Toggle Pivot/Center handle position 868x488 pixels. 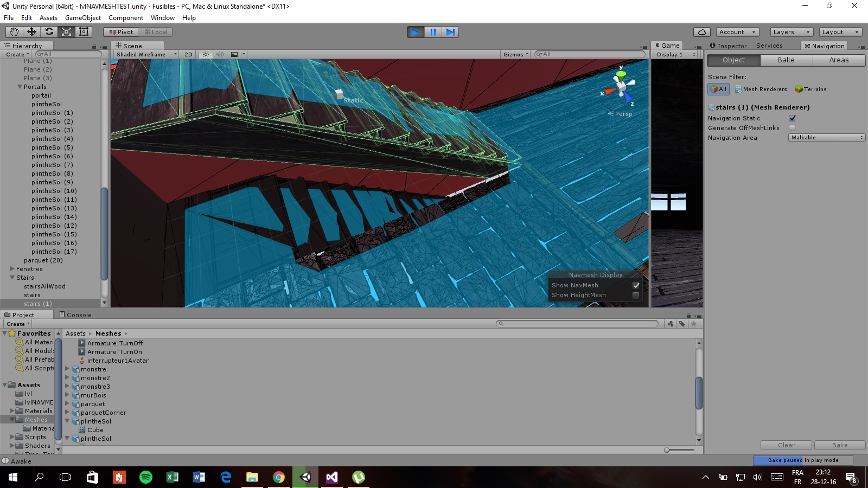click(120, 32)
